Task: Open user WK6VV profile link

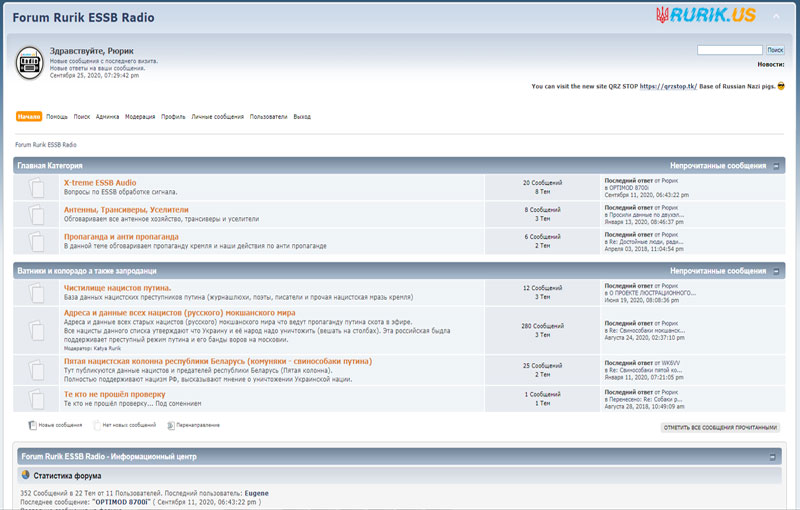Action: 670,363
